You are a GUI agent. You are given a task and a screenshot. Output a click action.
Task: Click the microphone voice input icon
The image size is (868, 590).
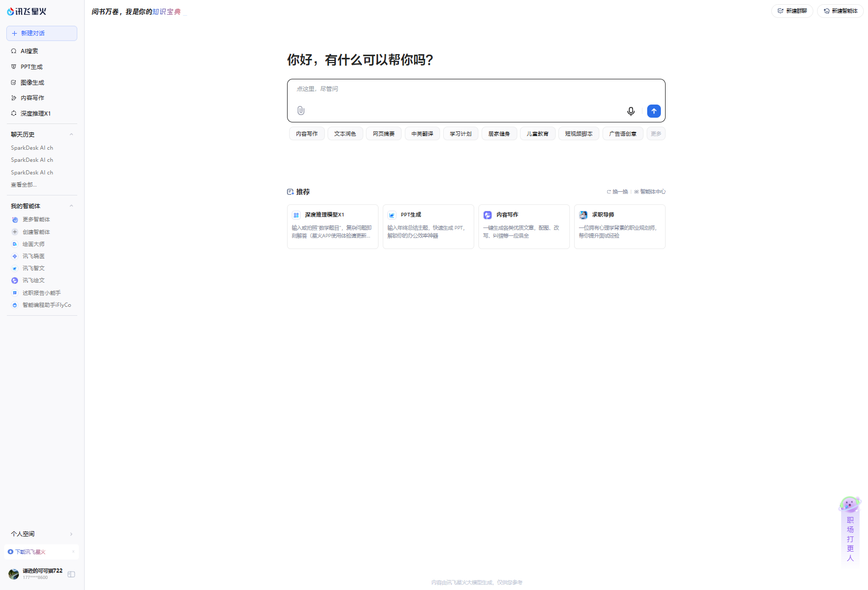point(631,111)
